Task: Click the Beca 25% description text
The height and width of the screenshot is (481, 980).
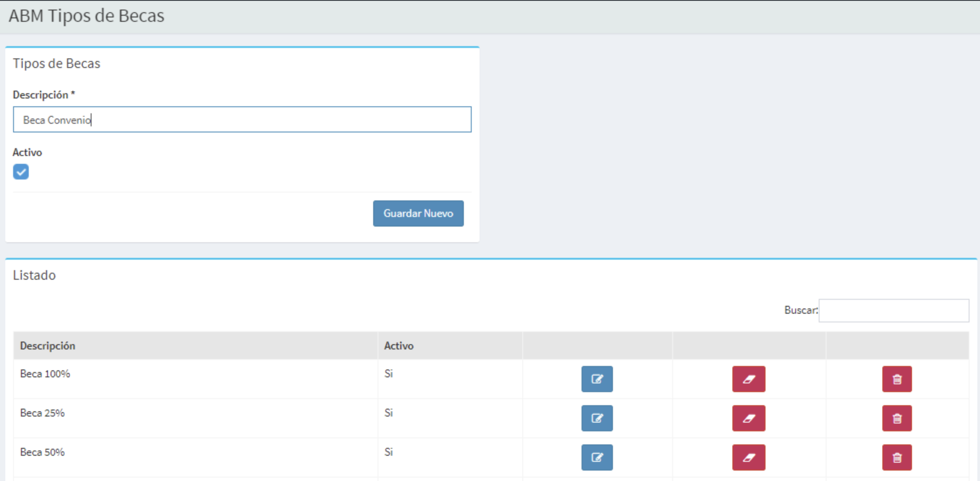Action: tap(42, 413)
